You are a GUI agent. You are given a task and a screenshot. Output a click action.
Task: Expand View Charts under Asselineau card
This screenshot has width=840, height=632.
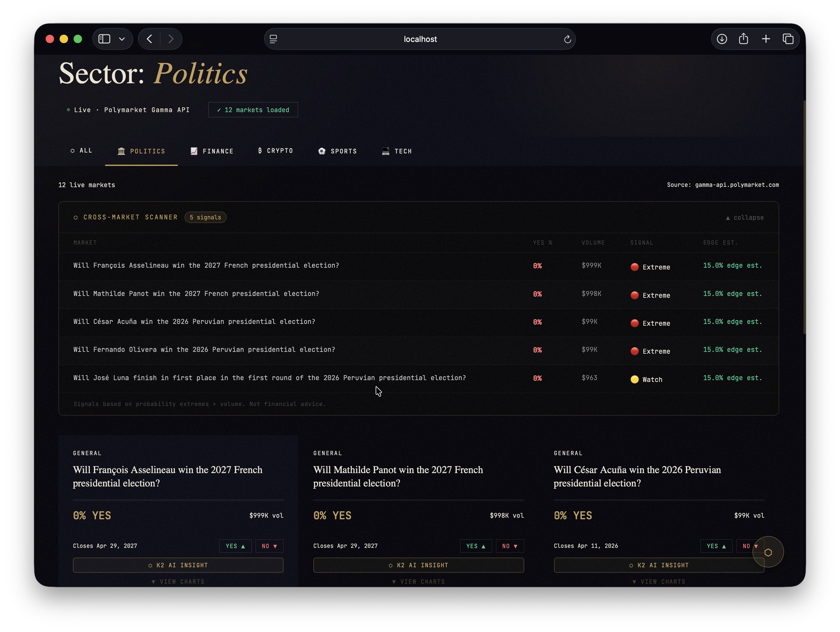(178, 582)
